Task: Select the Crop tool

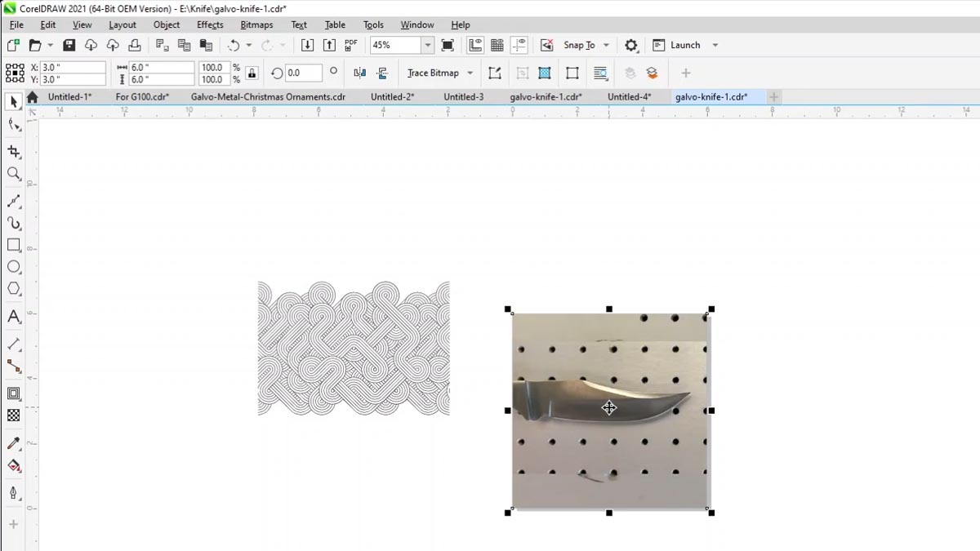Action: 13,152
